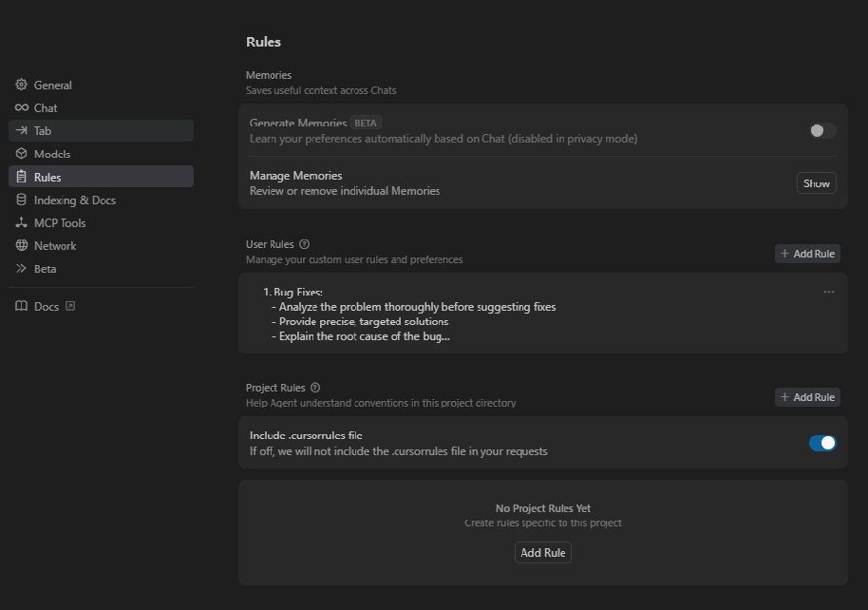Viewport: 868px width, 610px height.
Task: Open the options menu on the Bug Fixes rule
Action: 828,291
